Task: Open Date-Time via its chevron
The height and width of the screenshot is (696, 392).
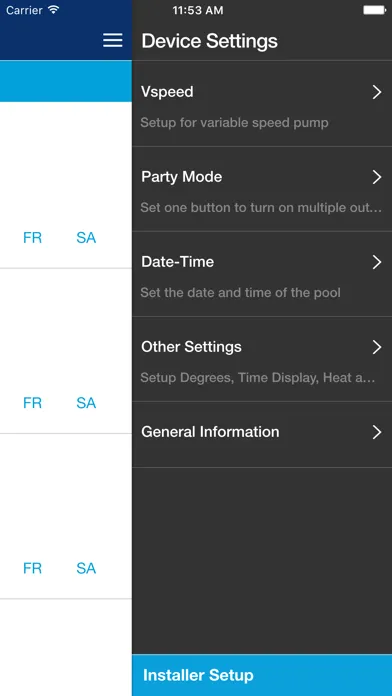Action: point(377,262)
